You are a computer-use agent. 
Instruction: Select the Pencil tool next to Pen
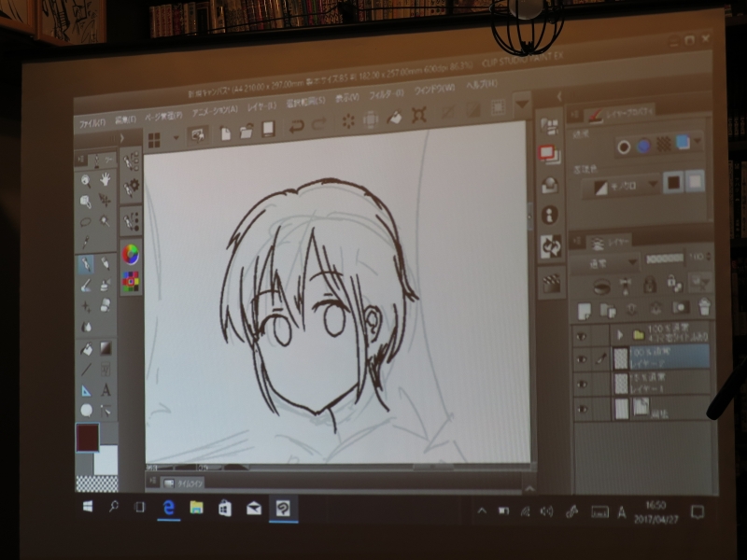pyautogui.click(x=106, y=263)
